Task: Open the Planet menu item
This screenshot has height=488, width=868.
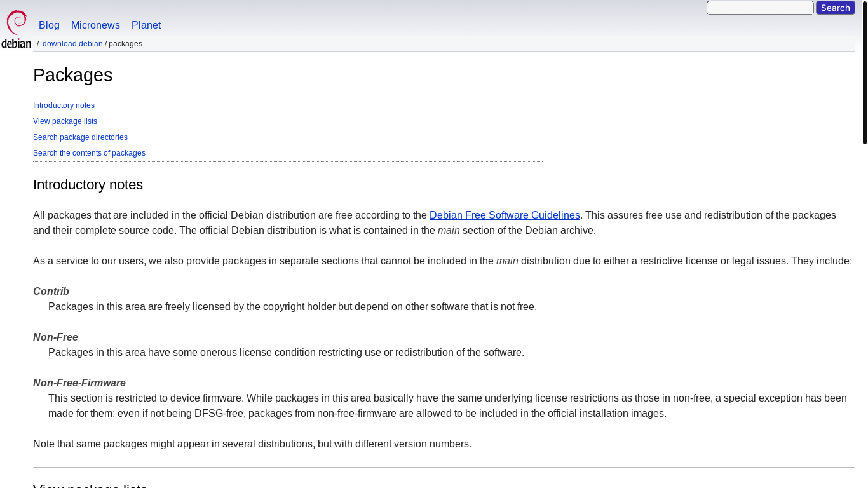Action: pos(146,25)
